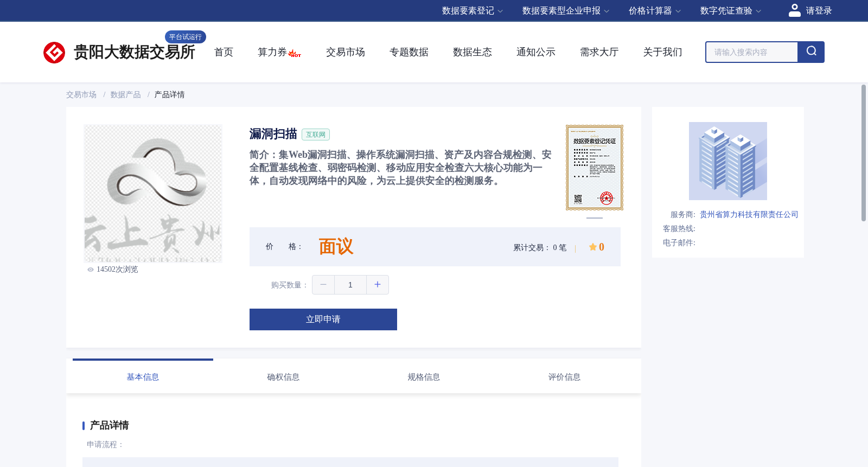
Task: Open the 通知公示 menu item
Action: tap(536, 52)
